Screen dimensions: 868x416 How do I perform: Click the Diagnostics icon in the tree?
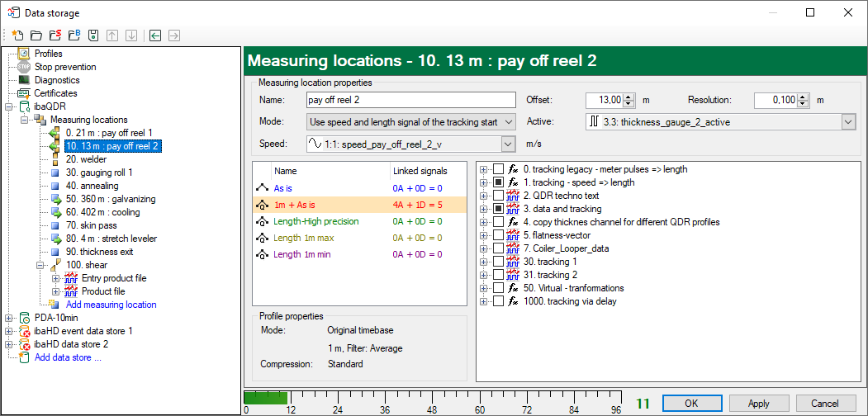click(24, 80)
